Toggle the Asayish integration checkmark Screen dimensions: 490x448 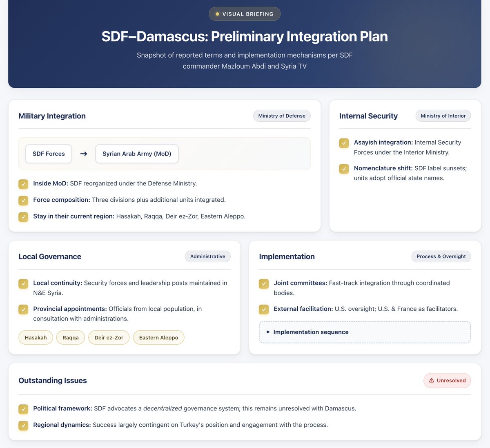344,143
